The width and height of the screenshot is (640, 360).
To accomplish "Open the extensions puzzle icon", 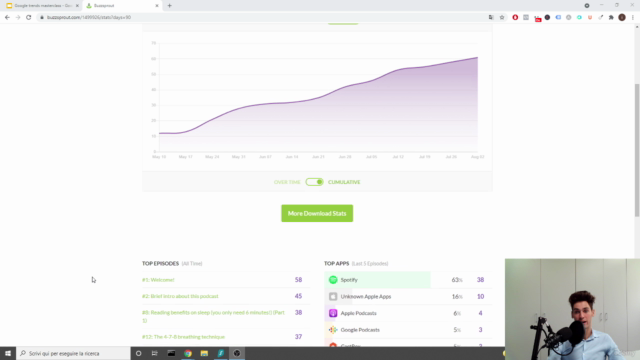I will tap(611, 17).
